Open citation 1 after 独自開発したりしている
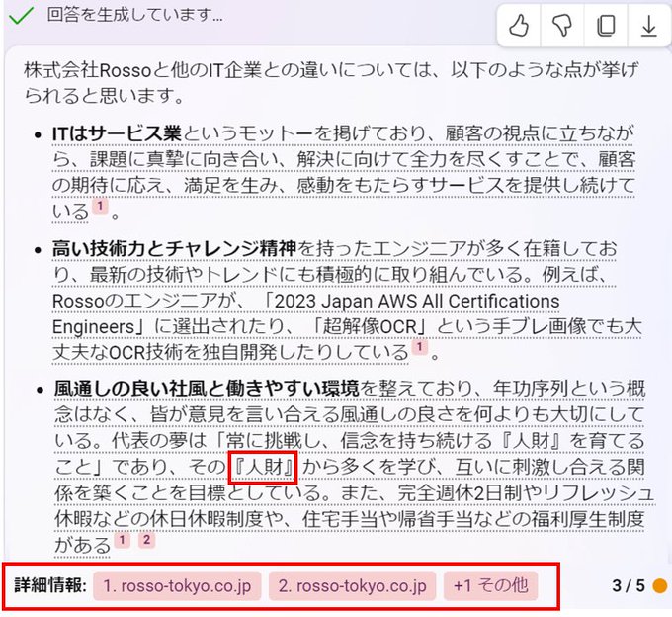The height and width of the screenshot is (617, 672). [420, 346]
